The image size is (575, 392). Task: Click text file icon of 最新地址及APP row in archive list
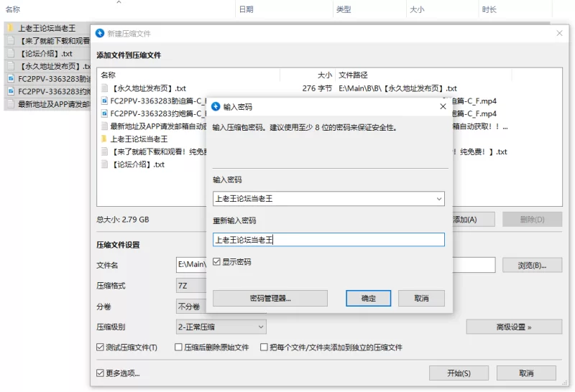[x=105, y=126]
